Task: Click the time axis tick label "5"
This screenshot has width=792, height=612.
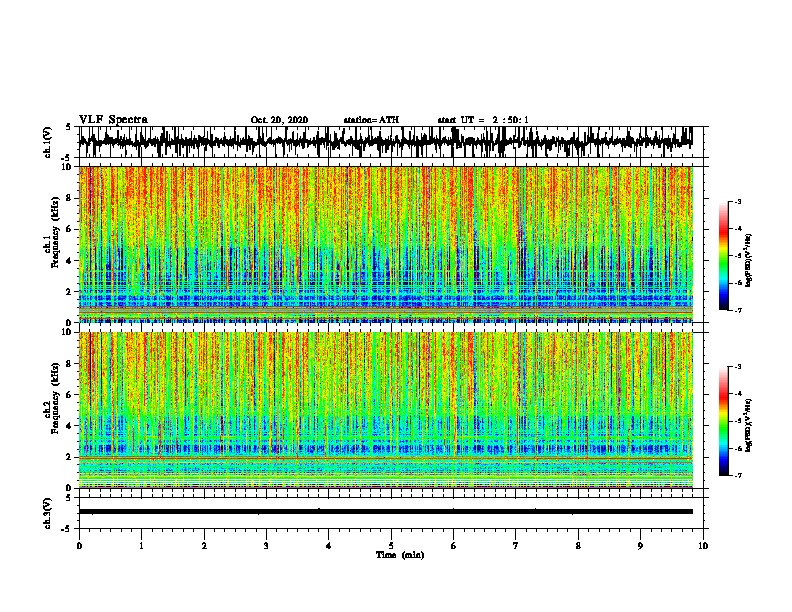Action: [x=391, y=546]
